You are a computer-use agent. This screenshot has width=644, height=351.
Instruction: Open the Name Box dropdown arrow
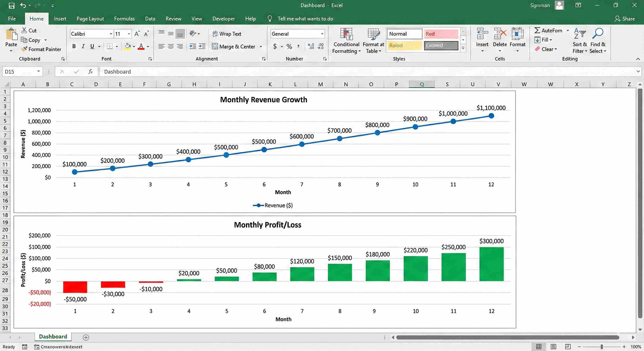pyautogui.click(x=38, y=72)
